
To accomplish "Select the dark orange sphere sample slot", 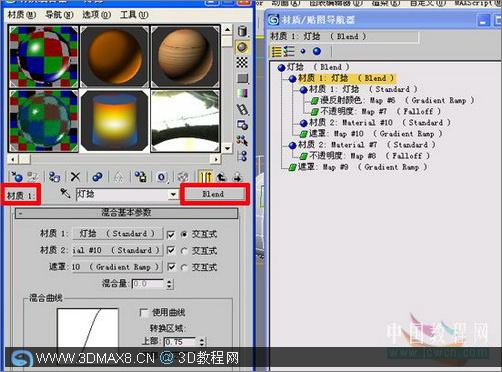I will [114, 57].
